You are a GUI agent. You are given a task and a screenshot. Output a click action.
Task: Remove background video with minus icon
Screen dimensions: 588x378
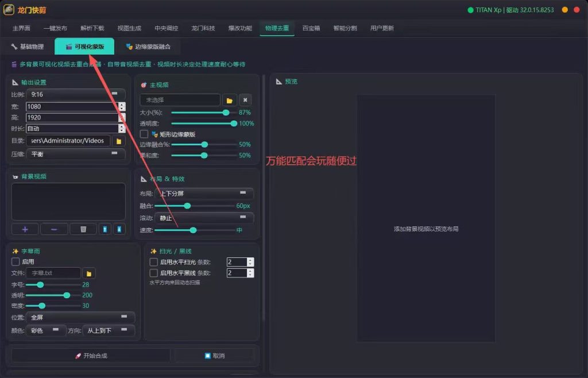click(x=54, y=229)
